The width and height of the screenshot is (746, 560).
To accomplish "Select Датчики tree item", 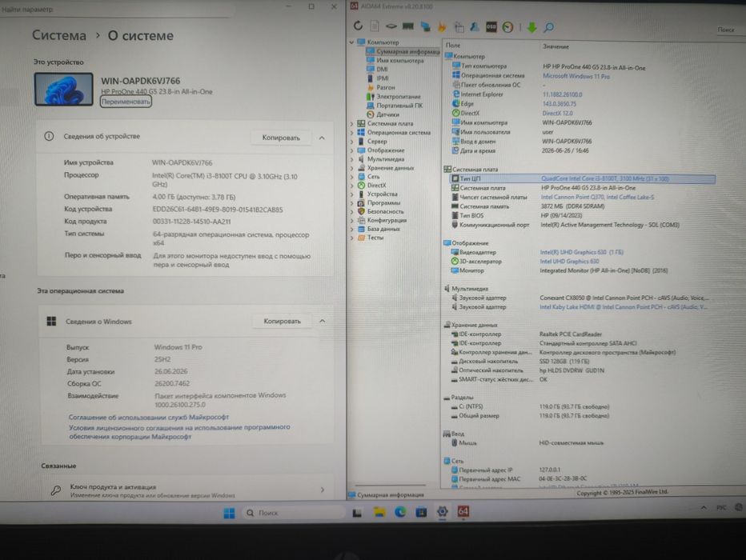I will point(383,114).
